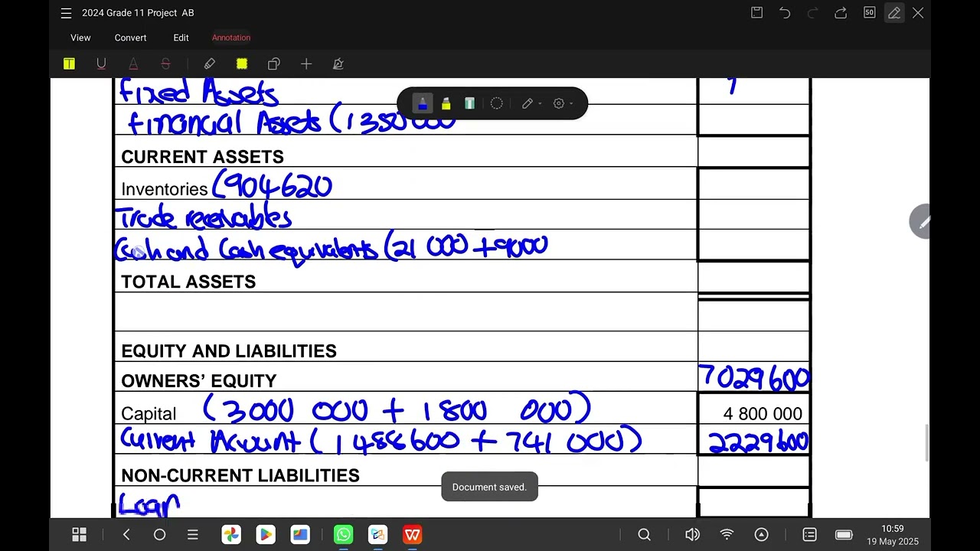Open the clock showing 10:59
The image size is (980, 551).
pyautogui.click(x=892, y=529)
